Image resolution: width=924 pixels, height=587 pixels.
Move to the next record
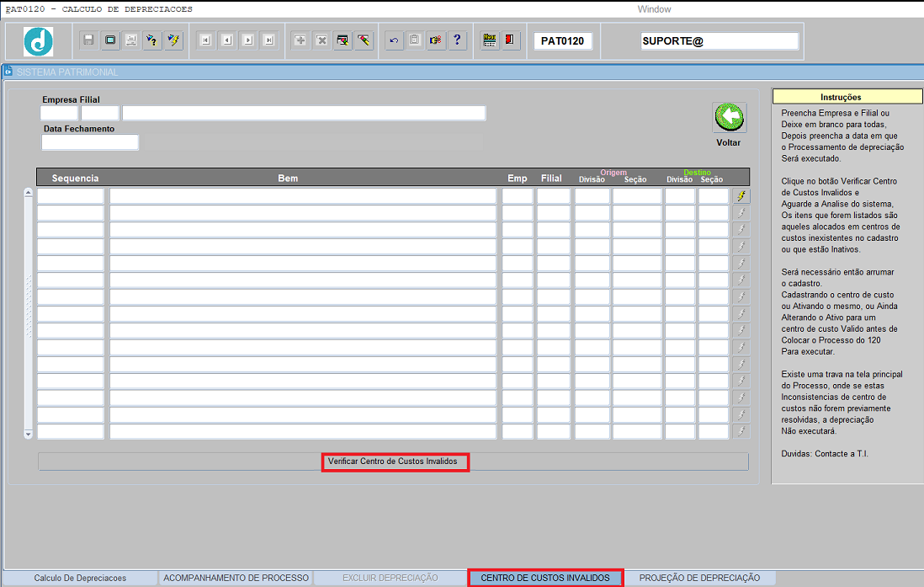pyautogui.click(x=247, y=40)
